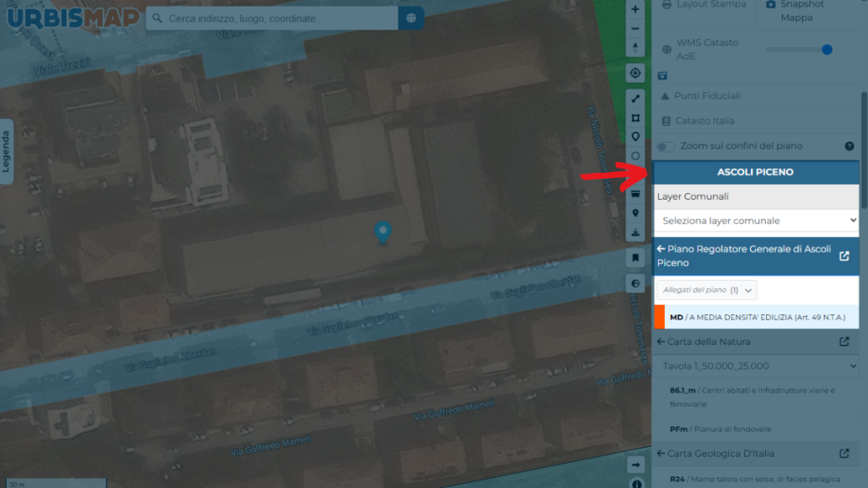The image size is (868, 488).
Task: Select the filled location pin tool
Action: pyautogui.click(x=635, y=213)
